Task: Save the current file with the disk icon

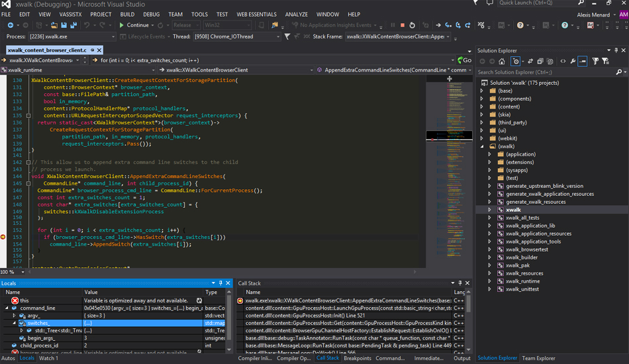Action: [x=64, y=25]
